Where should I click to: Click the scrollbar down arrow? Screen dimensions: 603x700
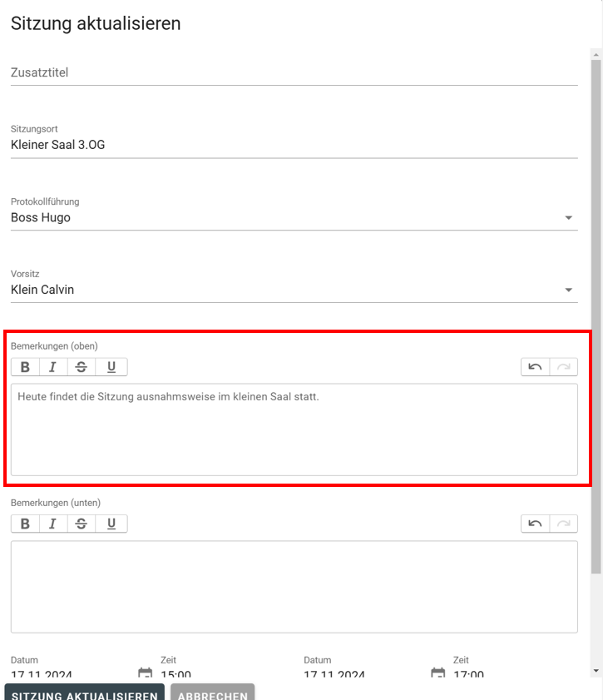coord(596,670)
